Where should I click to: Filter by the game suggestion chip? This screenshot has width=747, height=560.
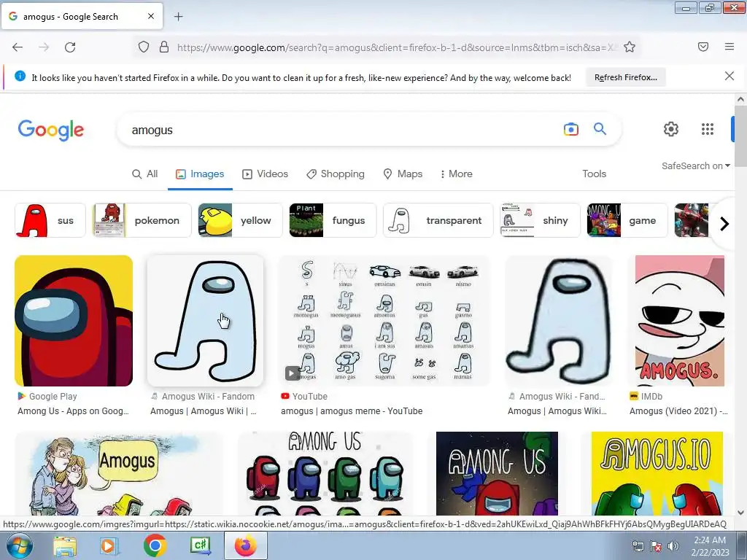627,220
